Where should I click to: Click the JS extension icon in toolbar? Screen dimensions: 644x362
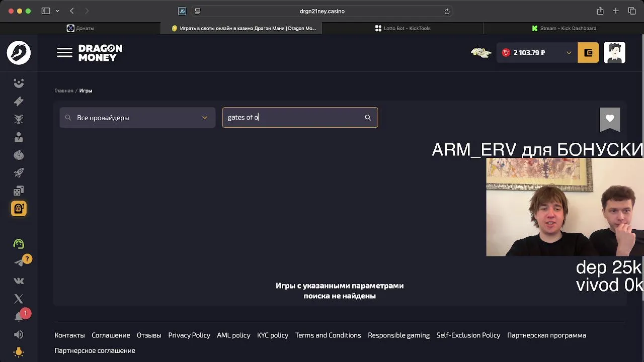182,11
